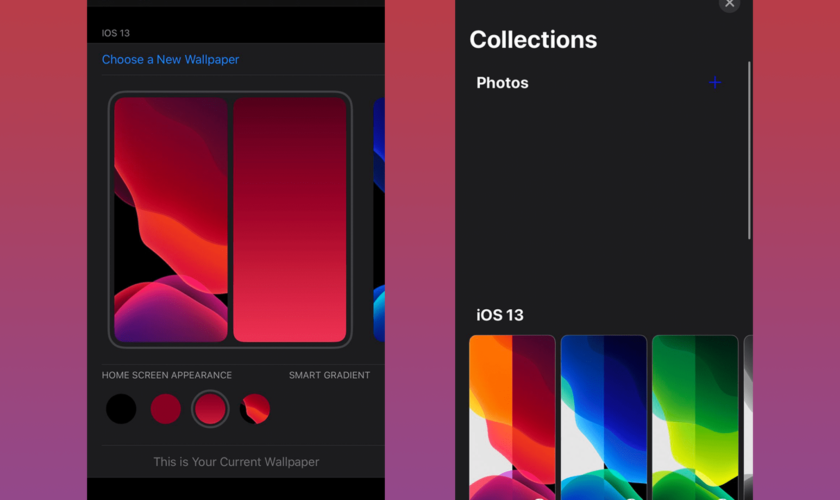This screenshot has width=840, height=500.
Task: Tap the Choose a New Wallpaper link
Action: [x=170, y=59]
